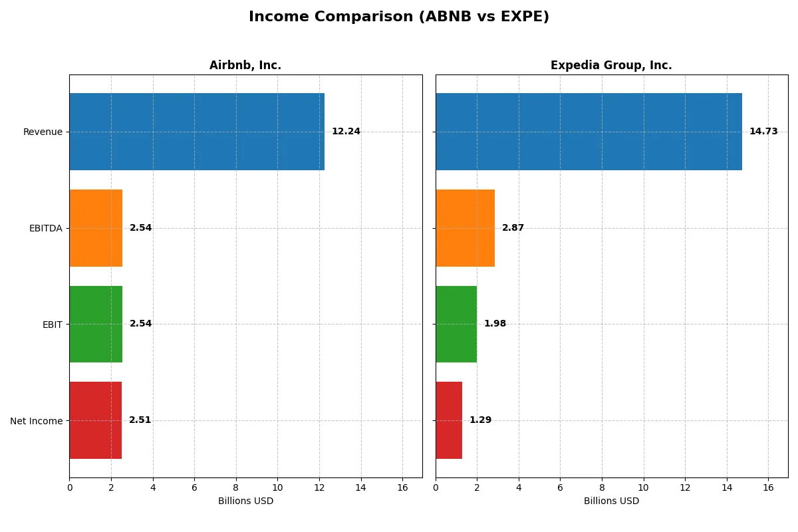Click the 16 tick mark on Expedia x-axis

pyautogui.click(x=769, y=486)
